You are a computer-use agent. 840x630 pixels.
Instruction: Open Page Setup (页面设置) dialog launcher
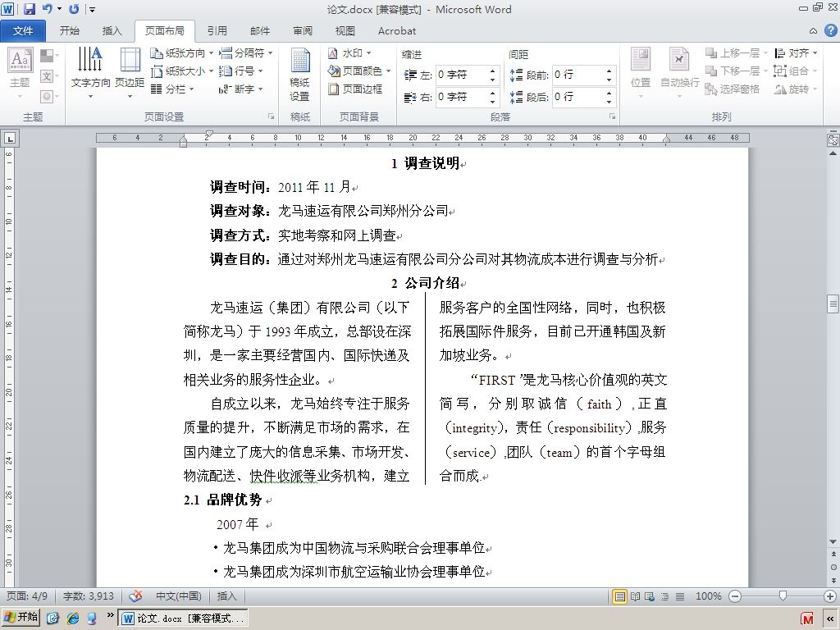(271, 116)
